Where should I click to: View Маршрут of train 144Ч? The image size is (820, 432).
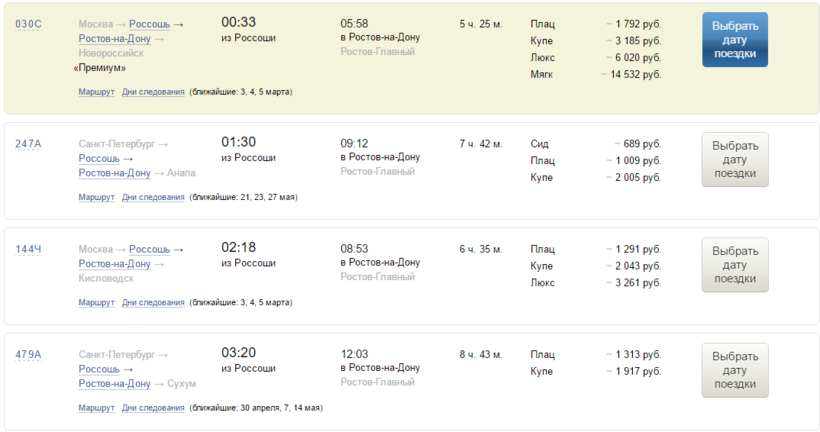tap(96, 302)
